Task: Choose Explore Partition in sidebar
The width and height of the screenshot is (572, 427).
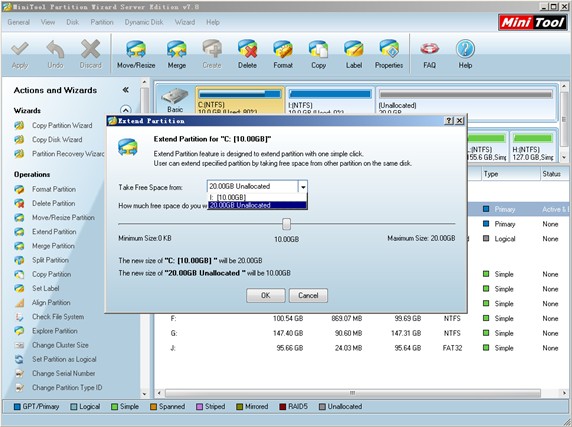Action: click(x=46, y=331)
